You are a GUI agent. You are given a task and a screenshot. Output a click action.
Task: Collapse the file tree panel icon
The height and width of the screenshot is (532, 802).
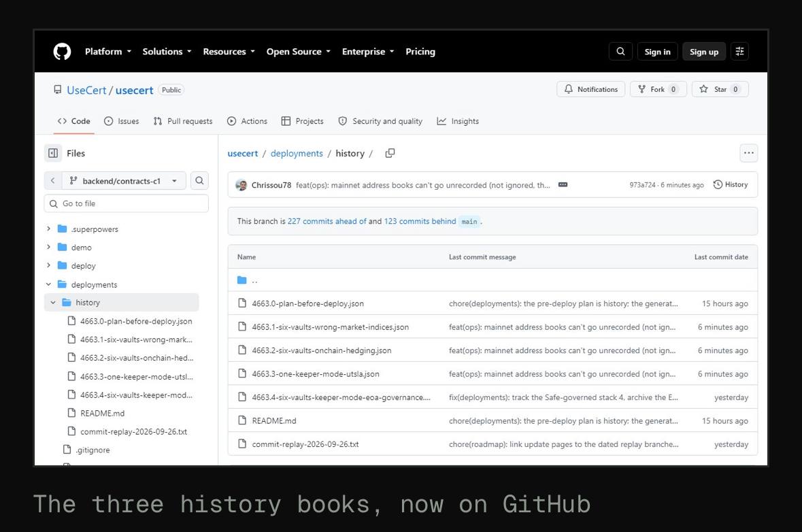pos(53,153)
